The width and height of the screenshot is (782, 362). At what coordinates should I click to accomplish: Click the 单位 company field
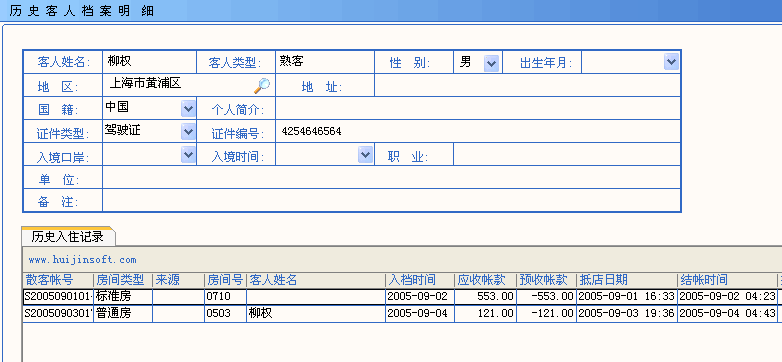391,177
